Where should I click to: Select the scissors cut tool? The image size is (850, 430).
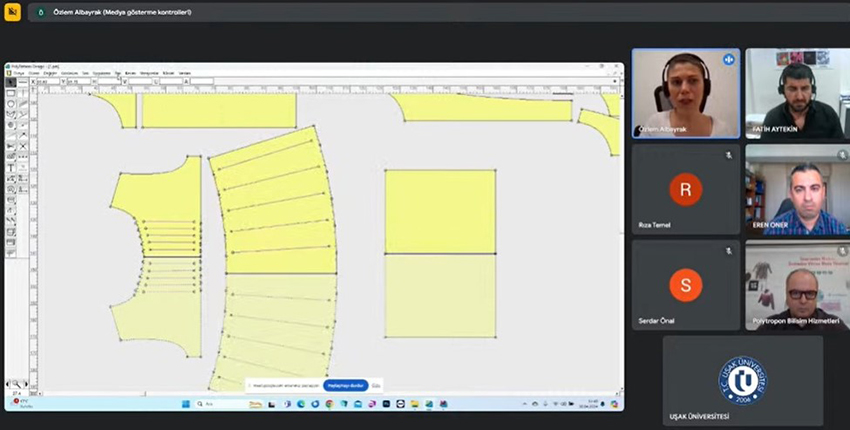[11, 146]
